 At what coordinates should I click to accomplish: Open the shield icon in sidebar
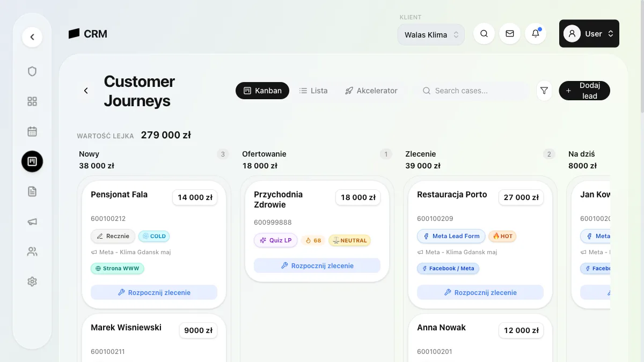pyautogui.click(x=32, y=71)
